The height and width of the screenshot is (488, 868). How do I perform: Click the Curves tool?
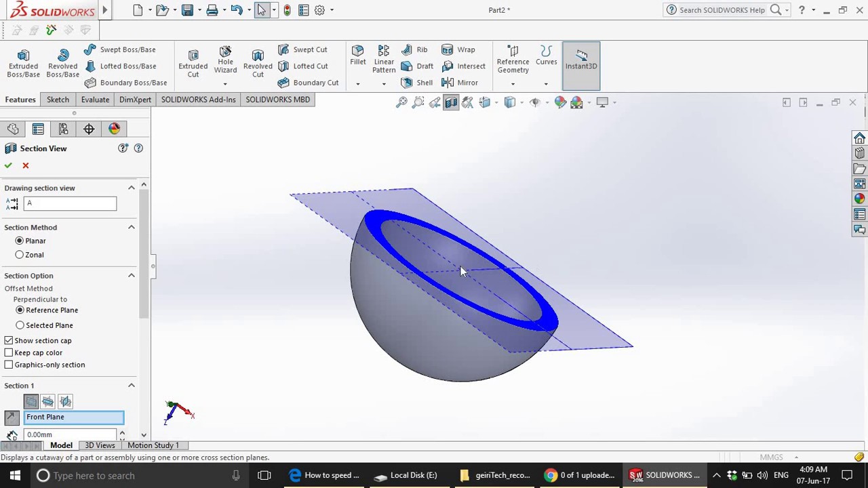tap(546, 56)
